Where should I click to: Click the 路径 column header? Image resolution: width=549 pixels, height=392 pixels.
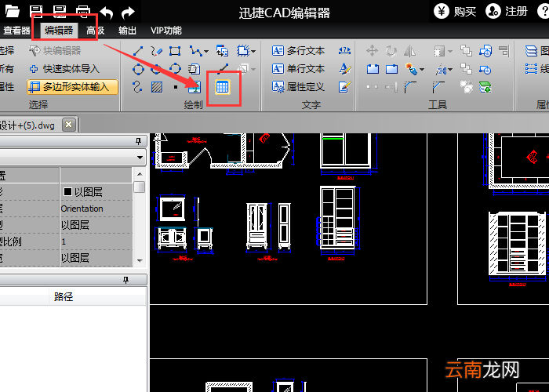click(64, 297)
